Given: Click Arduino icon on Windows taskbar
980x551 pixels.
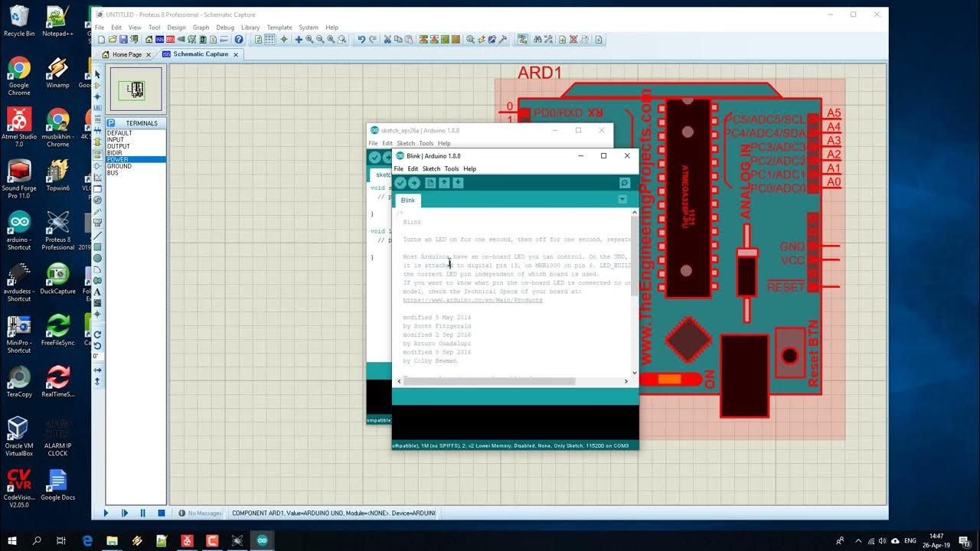Looking at the screenshot, I should tap(262, 540).
